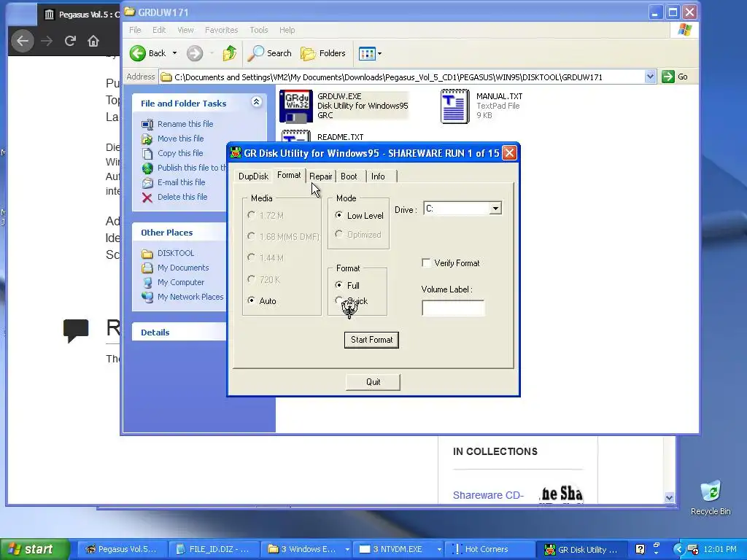Image resolution: width=747 pixels, height=560 pixels.
Task: Select the GRDUW.EXE file icon
Action: click(x=296, y=106)
